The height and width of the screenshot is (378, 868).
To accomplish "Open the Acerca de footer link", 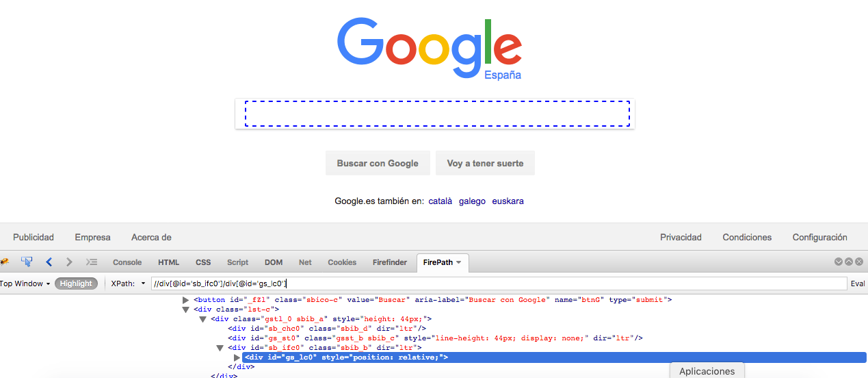I will point(151,238).
